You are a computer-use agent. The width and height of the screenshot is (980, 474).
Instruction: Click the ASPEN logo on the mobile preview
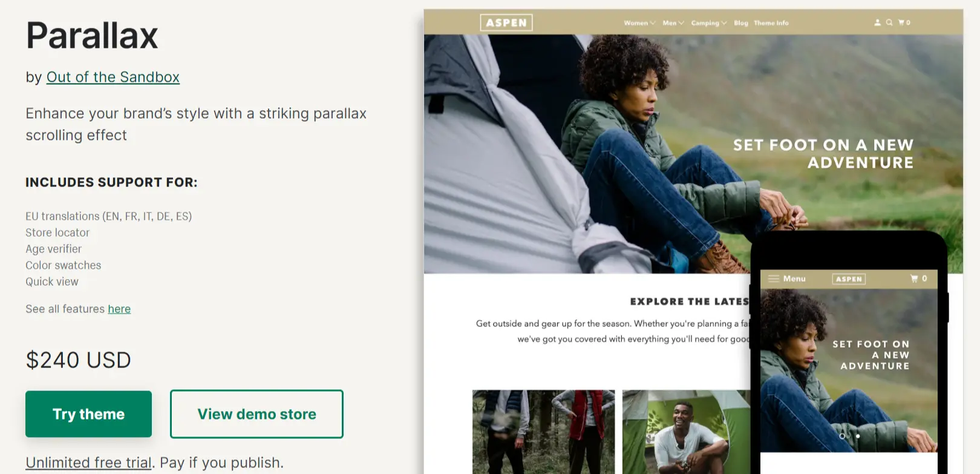(x=849, y=279)
